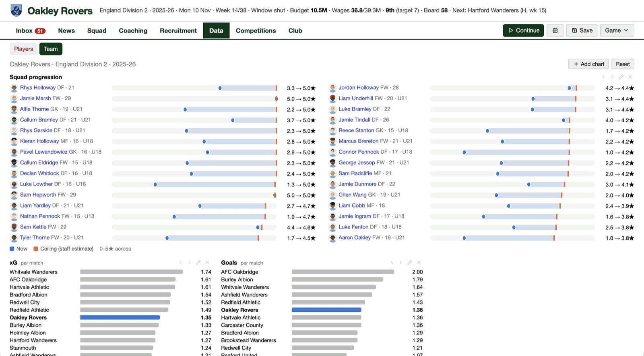
Task: Shift the xG chart right with its arrow
Action: tap(189, 262)
